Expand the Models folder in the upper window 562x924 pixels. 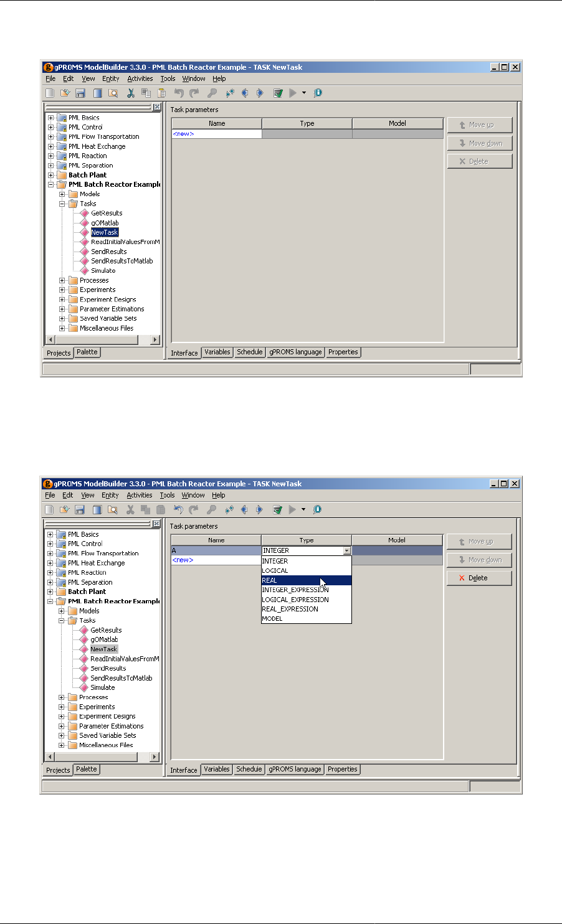62,194
